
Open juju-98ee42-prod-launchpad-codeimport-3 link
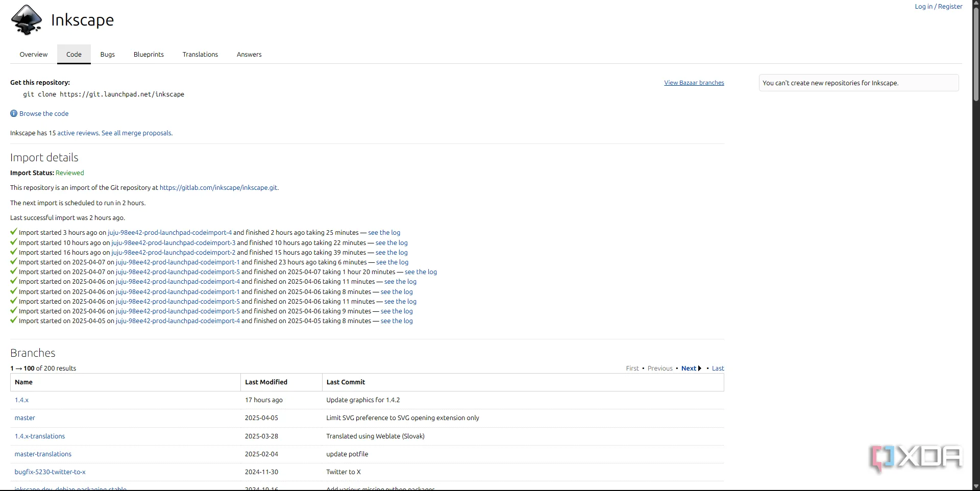(x=174, y=243)
